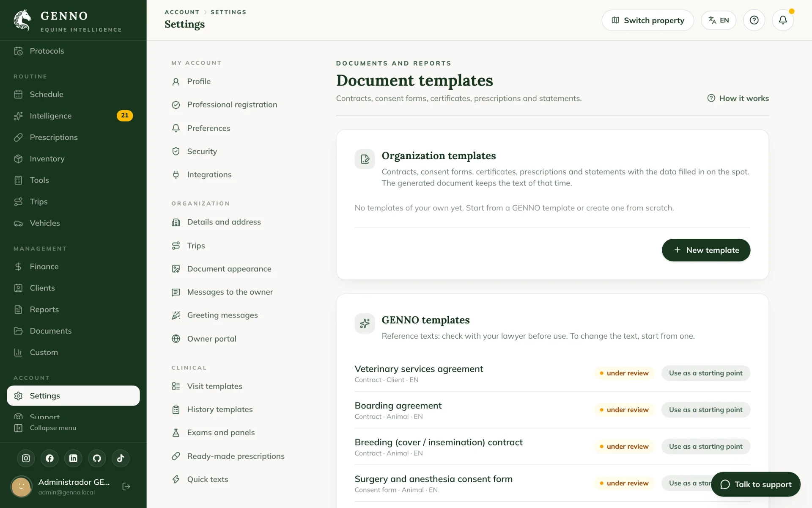Use Breeding contract as starting point
812x508 pixels.
(705, 447)
